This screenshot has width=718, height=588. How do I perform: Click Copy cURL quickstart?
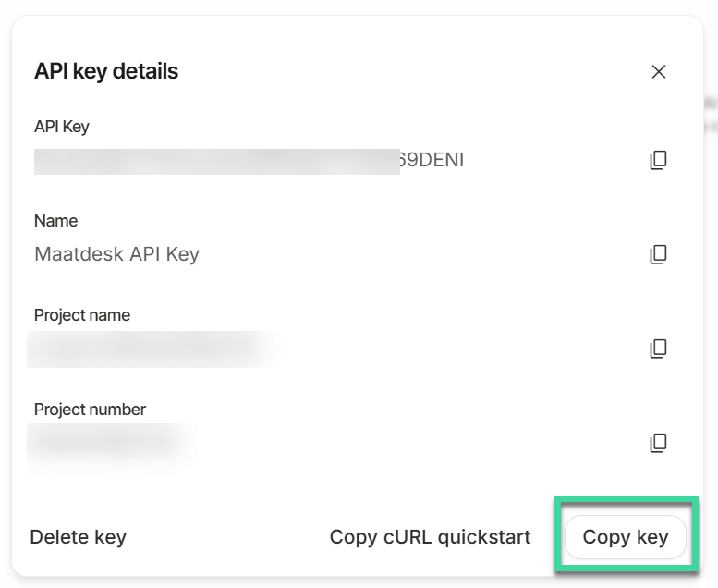tap(430, 537)
